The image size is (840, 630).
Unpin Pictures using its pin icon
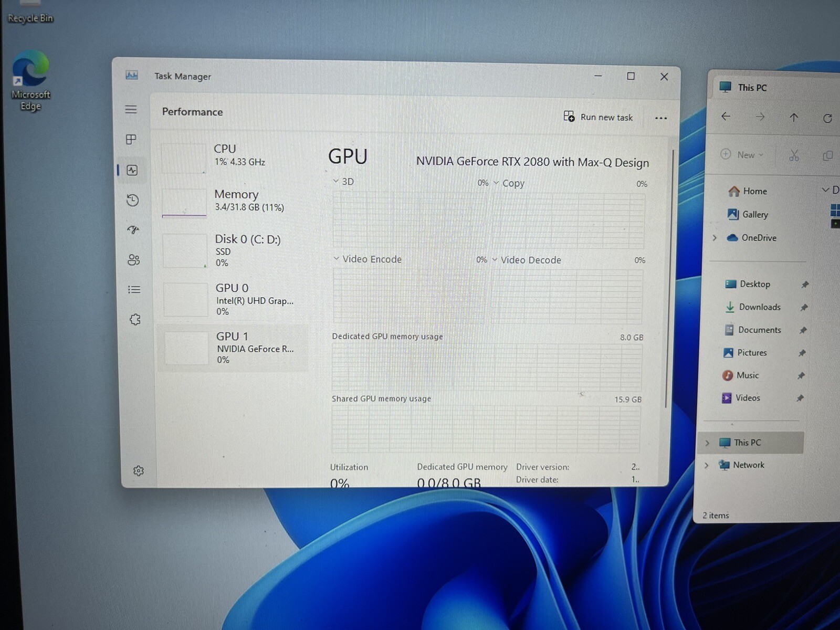(x=802, y=353)
